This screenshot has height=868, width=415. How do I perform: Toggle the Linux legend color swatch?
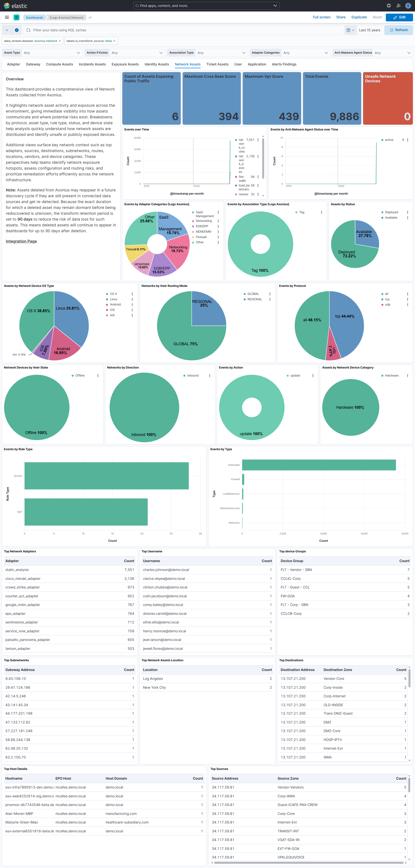click(107, 299)
